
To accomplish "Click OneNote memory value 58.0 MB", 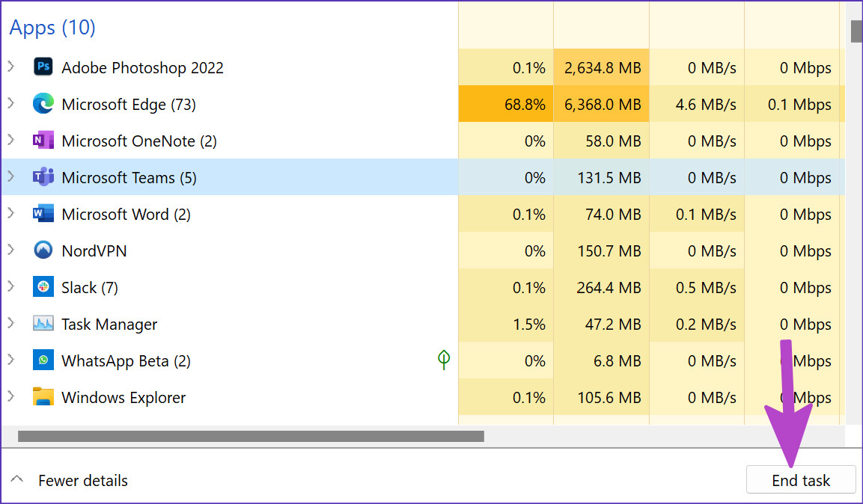I will click(x=613, y=141).
